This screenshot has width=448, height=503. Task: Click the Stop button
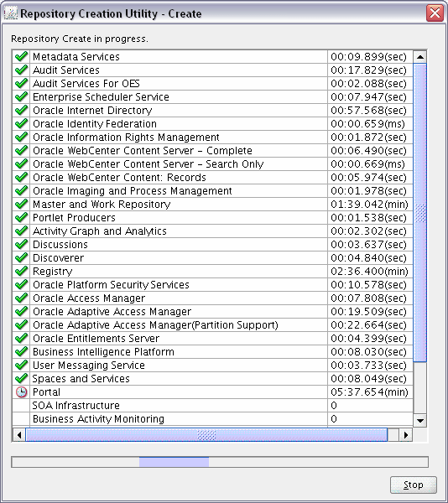tap(414, 485)
